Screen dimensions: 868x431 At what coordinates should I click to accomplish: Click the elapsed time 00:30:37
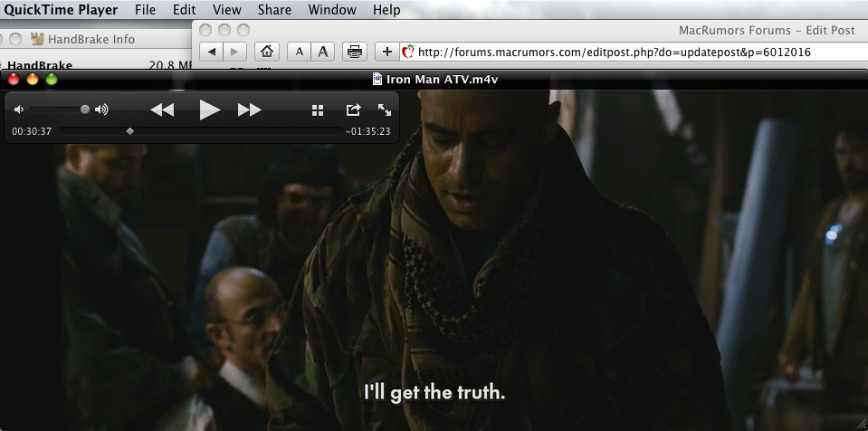32,131
